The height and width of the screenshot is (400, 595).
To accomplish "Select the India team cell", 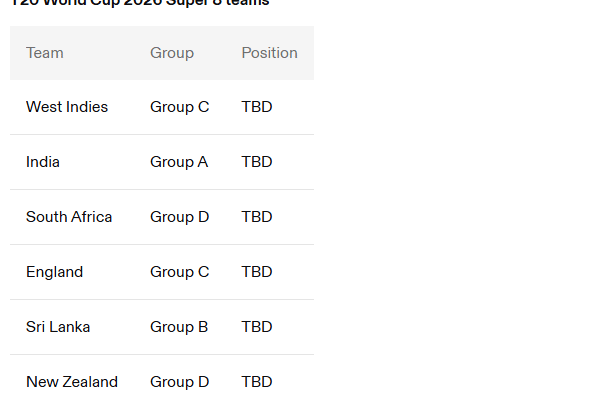I will [42, 162].
